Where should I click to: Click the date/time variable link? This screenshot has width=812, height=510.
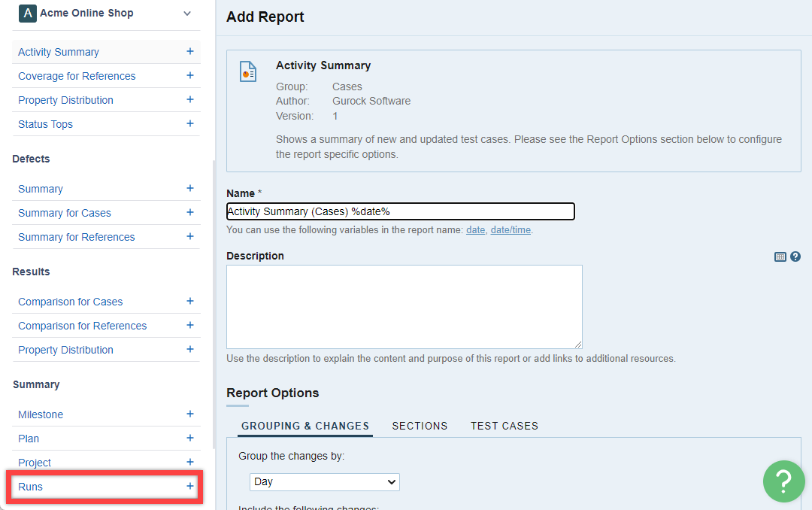tap(511, 230)
